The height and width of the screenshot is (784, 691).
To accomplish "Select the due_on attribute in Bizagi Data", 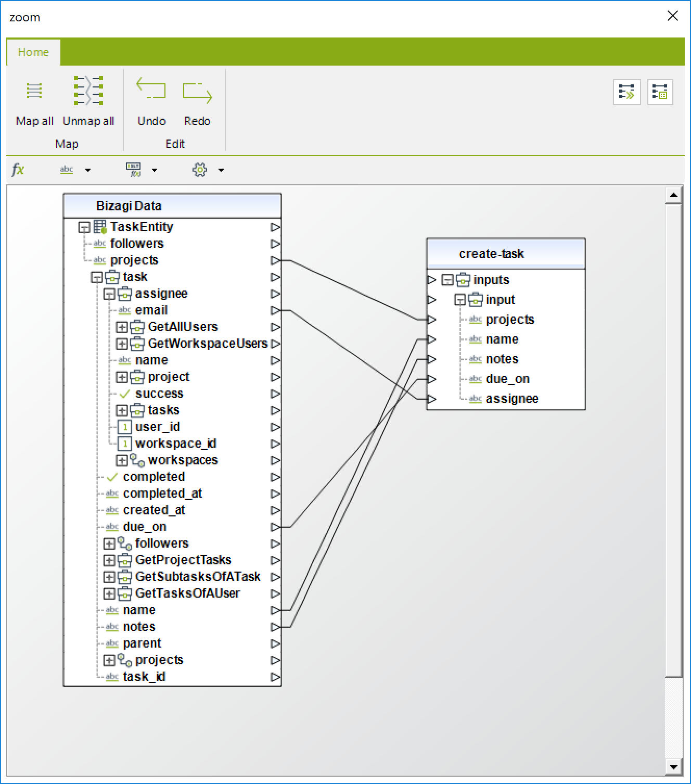I will (x=145, y=527).
